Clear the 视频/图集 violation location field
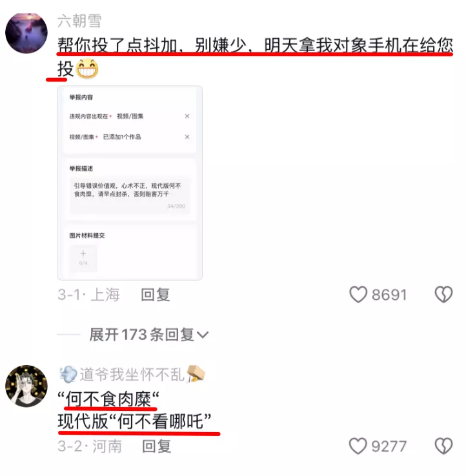Image resolution: width=466 pixels, height=476 pixels. pos(187,116)
